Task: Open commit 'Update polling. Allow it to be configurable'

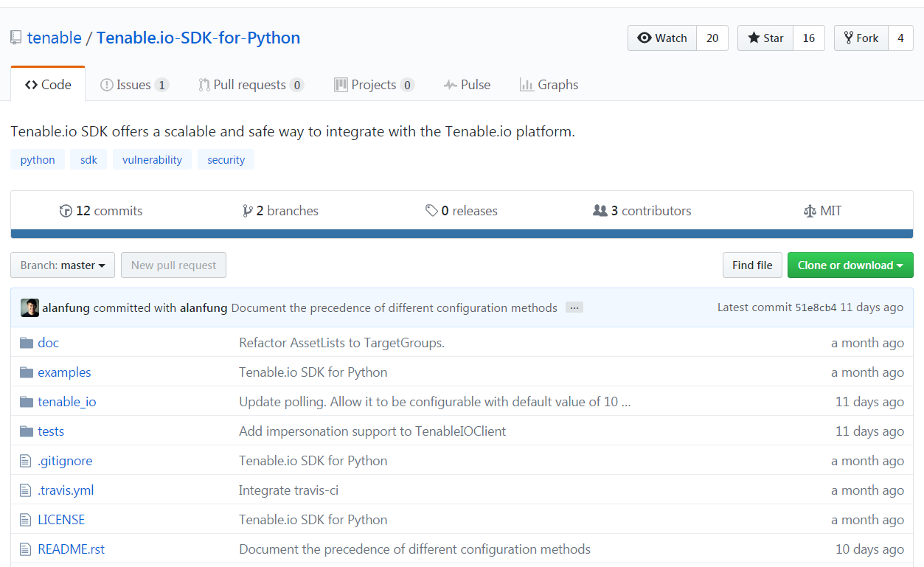Action: pos(435,402)
